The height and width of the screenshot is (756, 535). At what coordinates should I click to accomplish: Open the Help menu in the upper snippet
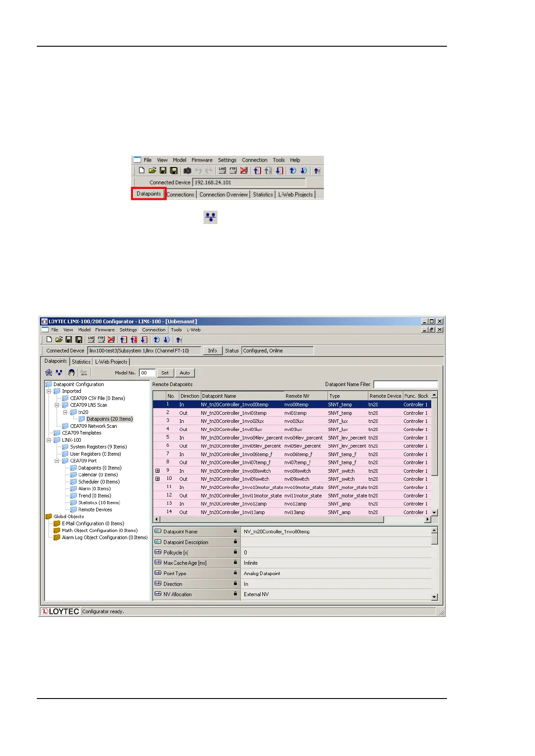[295, 160]
